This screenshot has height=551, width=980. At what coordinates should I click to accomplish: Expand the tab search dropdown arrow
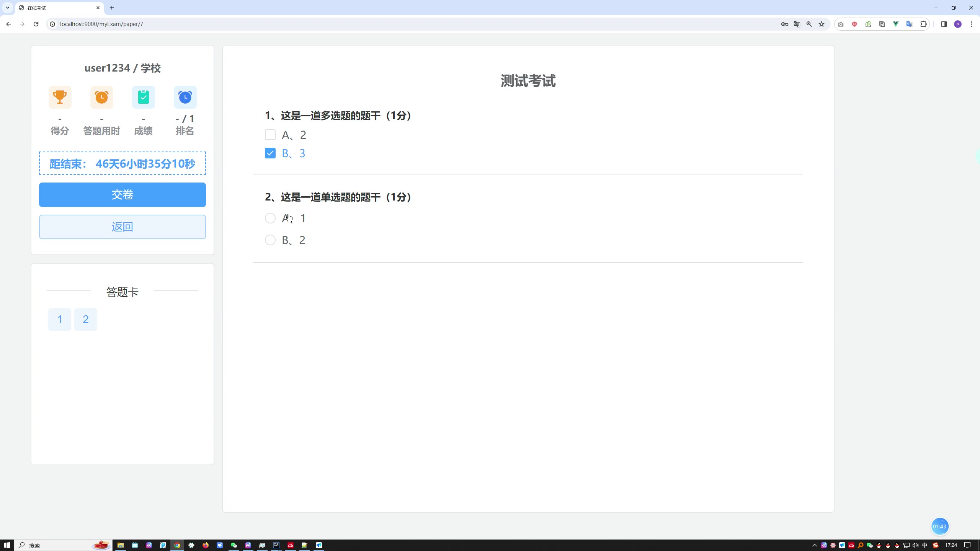click(x=8, y=8)
